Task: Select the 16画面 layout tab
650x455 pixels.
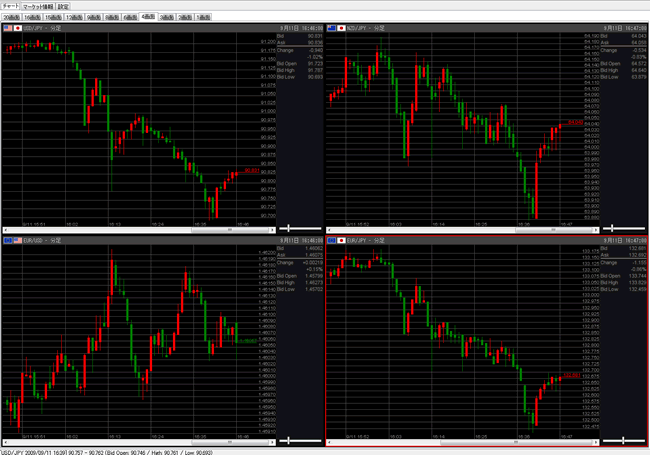Action: [x=32, y=17]
